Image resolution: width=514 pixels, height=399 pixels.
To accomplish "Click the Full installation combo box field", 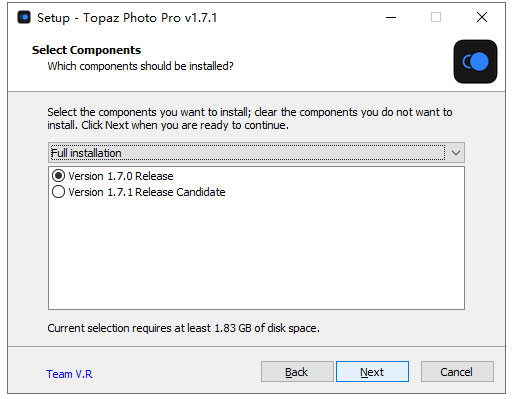I will coord(256,153).
